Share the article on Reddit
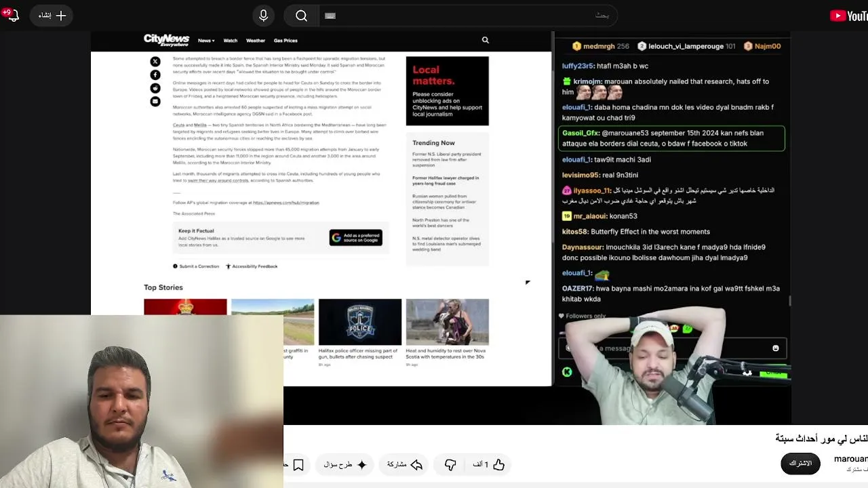Screen dimensions: 868x488 click(155, 88)
